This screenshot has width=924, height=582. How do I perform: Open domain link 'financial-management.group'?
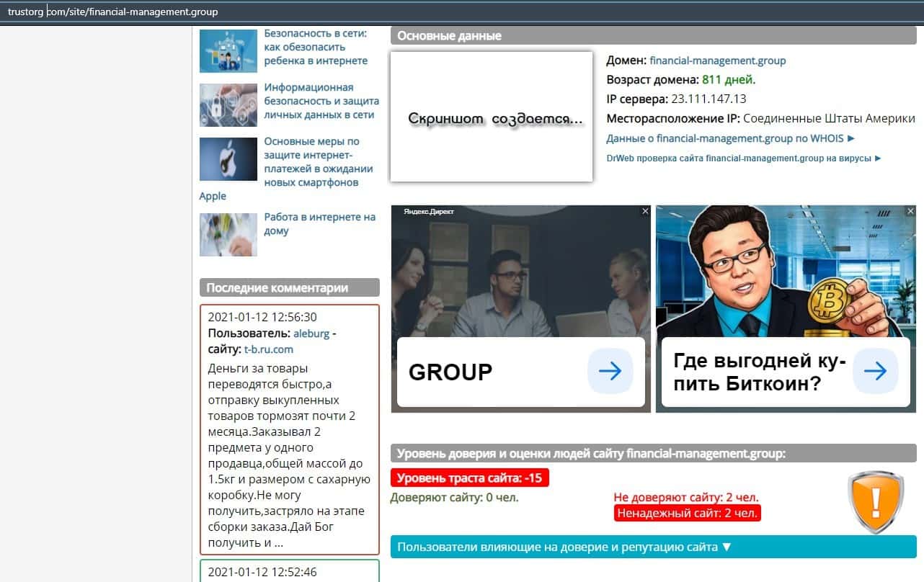tap(718, 61)
